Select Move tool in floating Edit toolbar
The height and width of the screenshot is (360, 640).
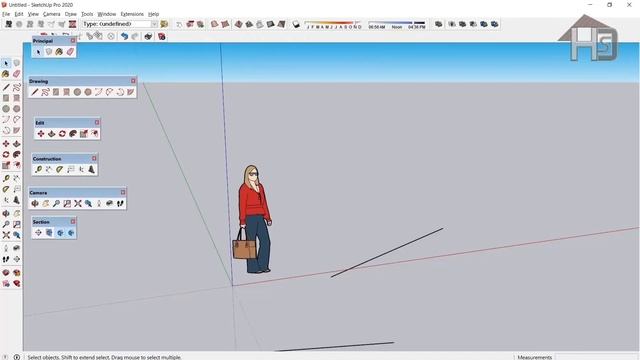tap(41, 133)
